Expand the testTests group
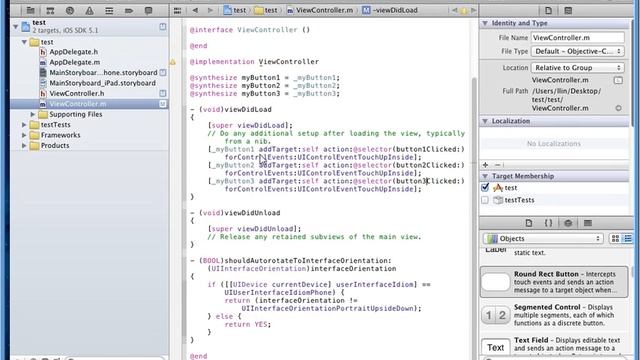This screenshot has width=640, height=360. tap(24, 125)
